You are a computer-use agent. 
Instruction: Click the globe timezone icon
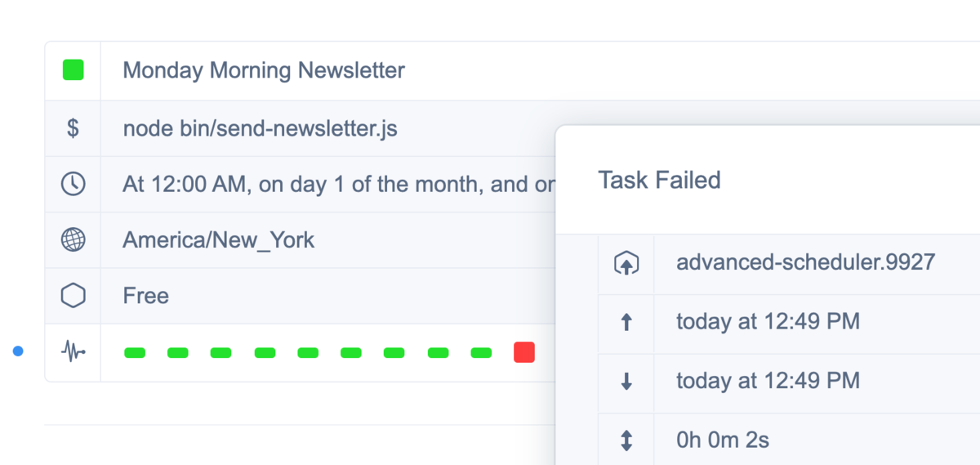73,239
